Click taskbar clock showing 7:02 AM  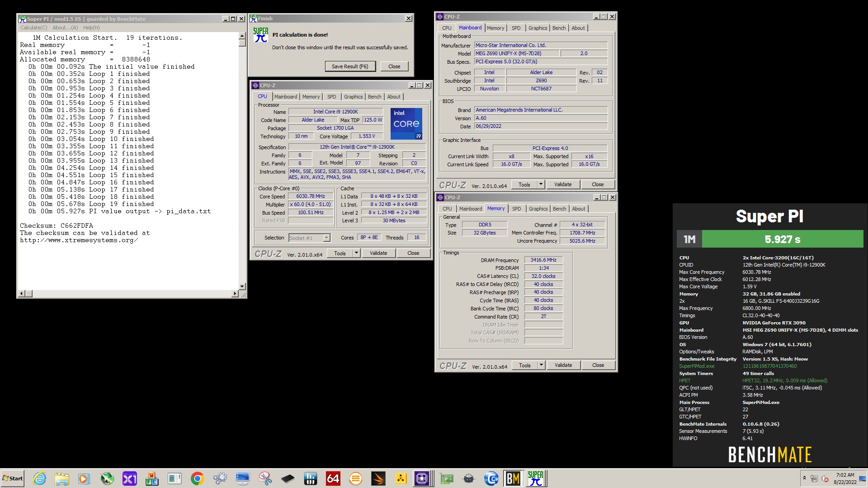[845, 479]
